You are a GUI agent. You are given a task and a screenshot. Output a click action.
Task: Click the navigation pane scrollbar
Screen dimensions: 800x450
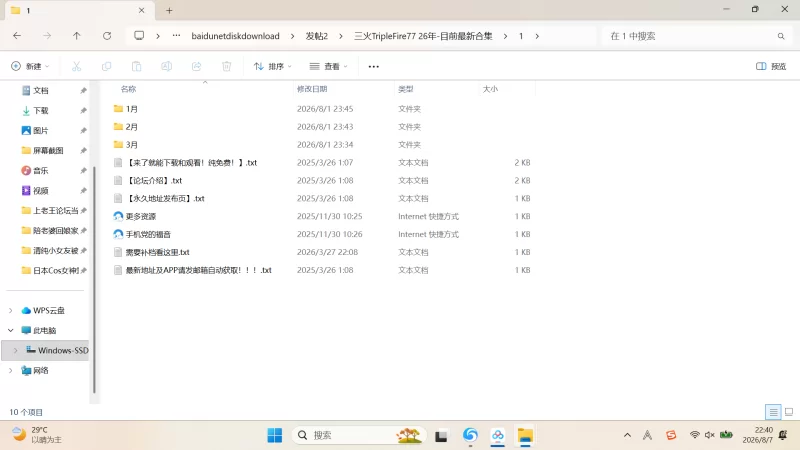pos(94,280)
